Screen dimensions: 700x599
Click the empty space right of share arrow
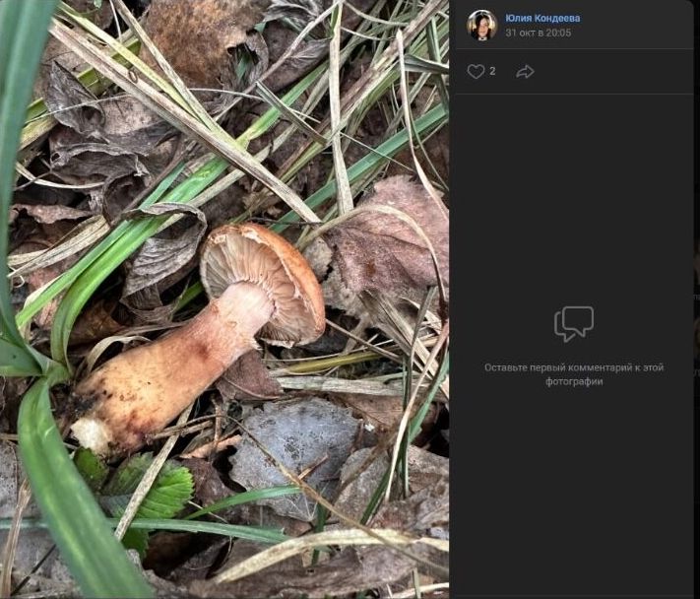610,71
